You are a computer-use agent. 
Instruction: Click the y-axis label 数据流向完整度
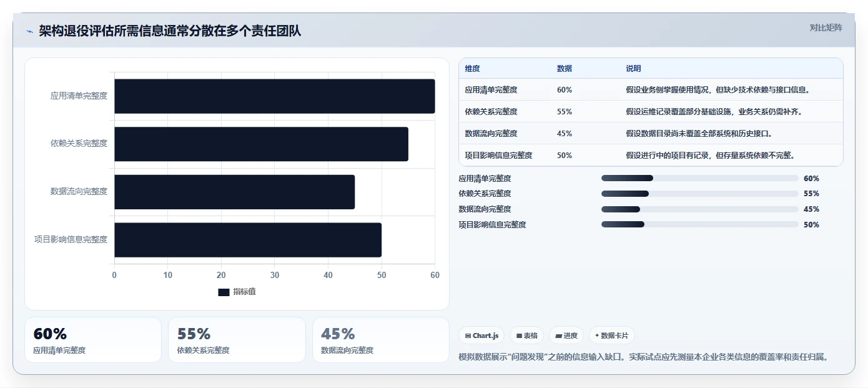79,192
